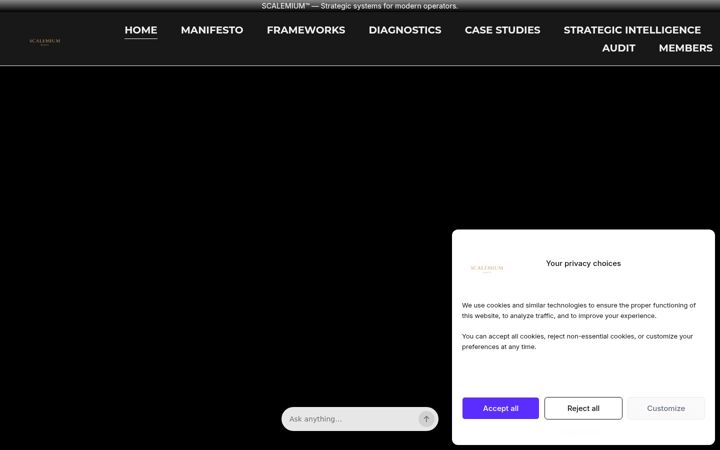Open the Frameworks menu item

306,30
